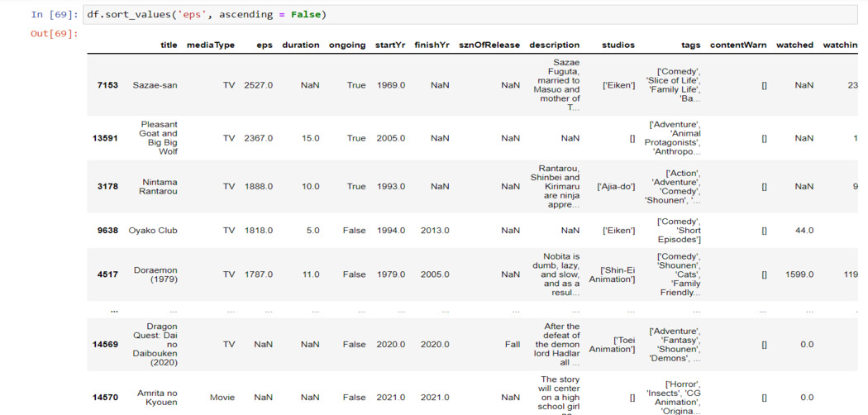Click the 'contentWarn' column header
The width and height of the screenshot is (868, 415).
(x=738, y=45)
